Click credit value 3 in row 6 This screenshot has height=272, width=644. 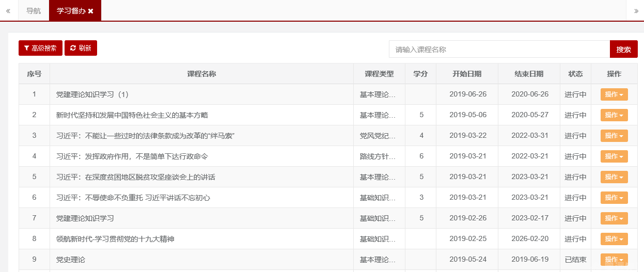421,198
